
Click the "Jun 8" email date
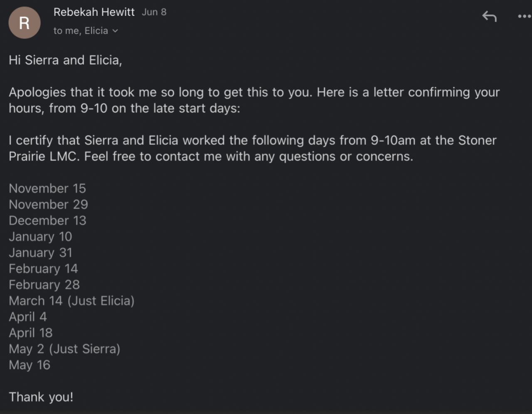point(154,12)
